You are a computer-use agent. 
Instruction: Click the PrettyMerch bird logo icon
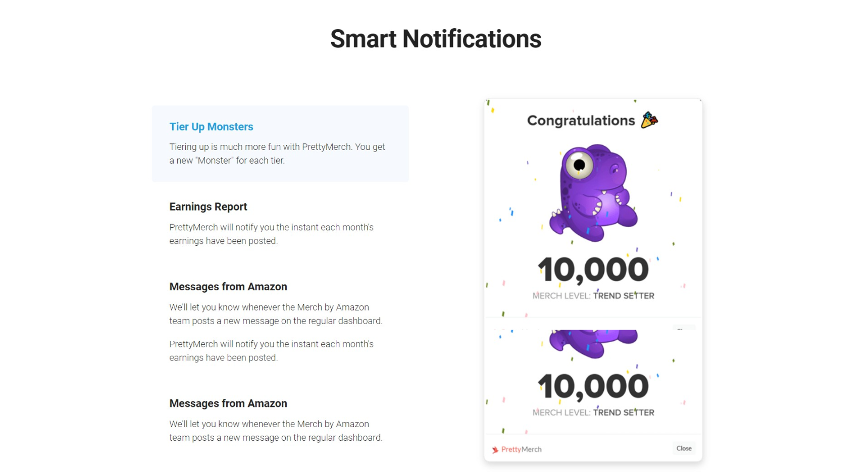(x=495, y=450)
